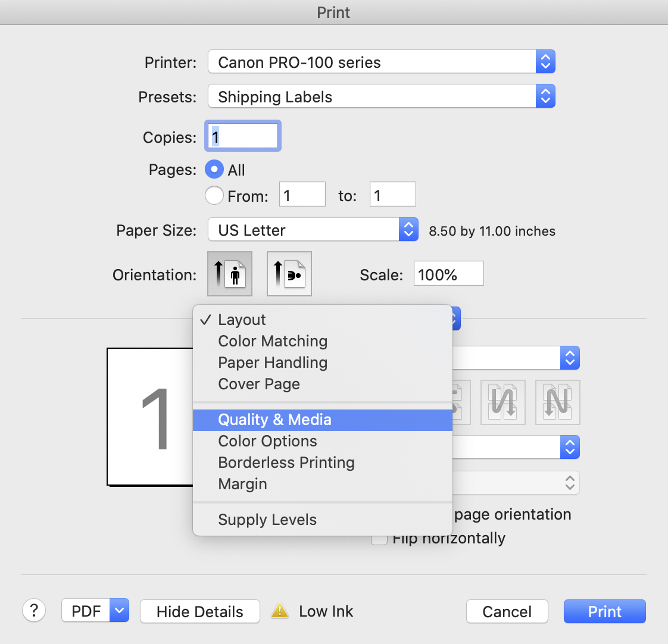The image size is (668, 644).
Task: Enable Flip horizontally checkbox
Action: (x=379, y=539)
